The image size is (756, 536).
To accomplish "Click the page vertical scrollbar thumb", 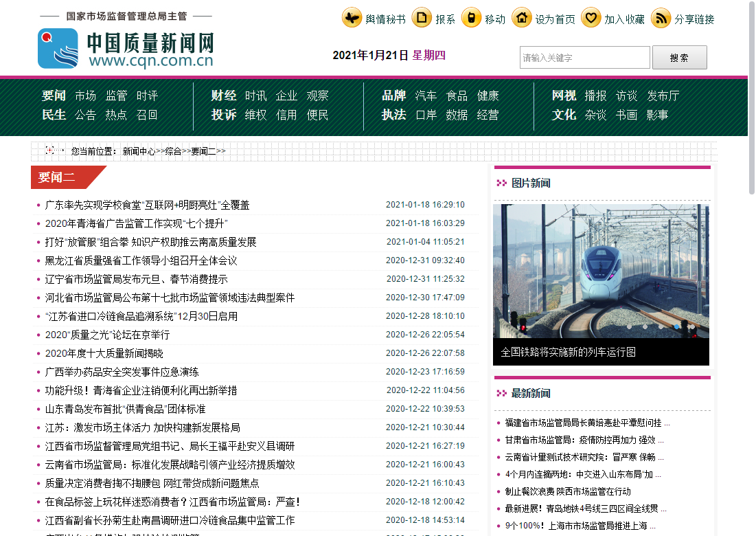I will (x=751, y=98).
